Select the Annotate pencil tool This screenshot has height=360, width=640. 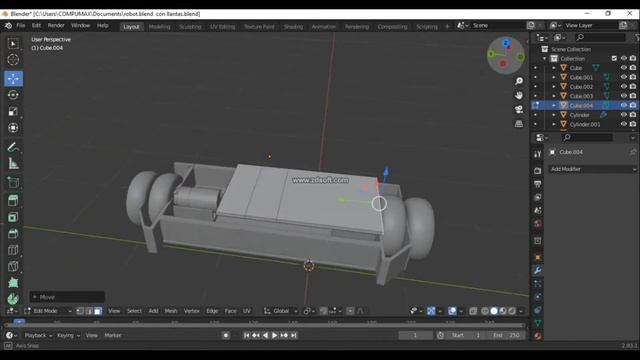13,147
